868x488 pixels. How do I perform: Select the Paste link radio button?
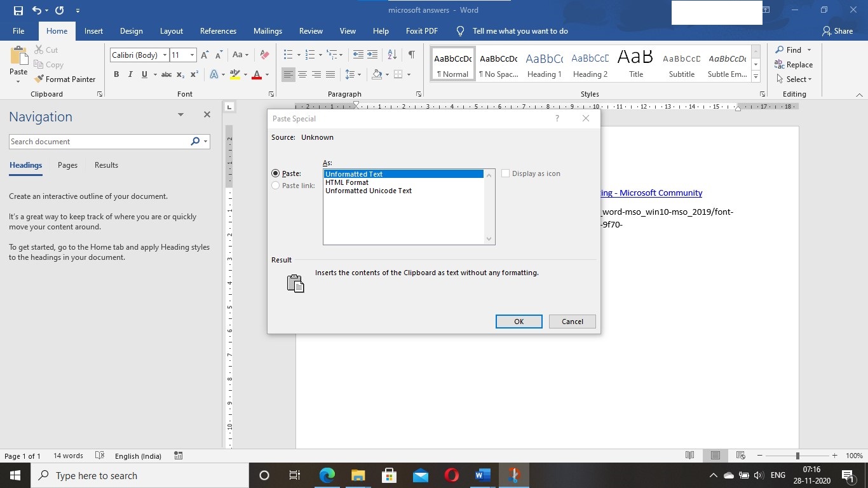point(276,186)
